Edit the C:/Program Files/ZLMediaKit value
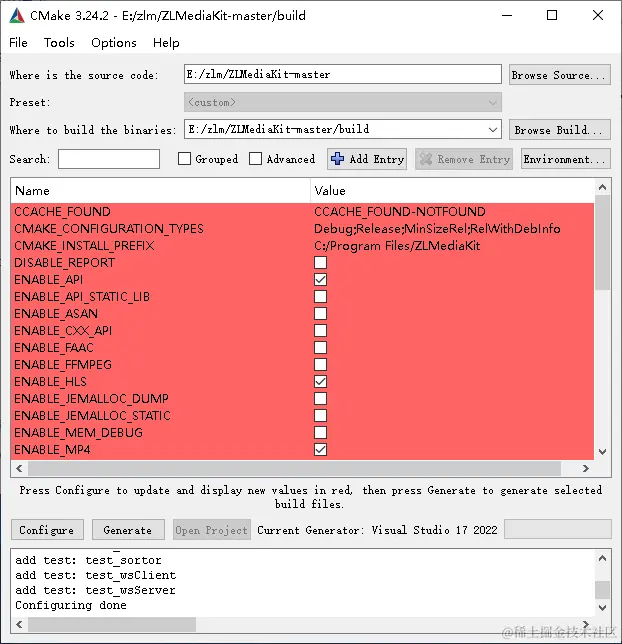The height and width of the screenshot is (644, 622). 397,246
